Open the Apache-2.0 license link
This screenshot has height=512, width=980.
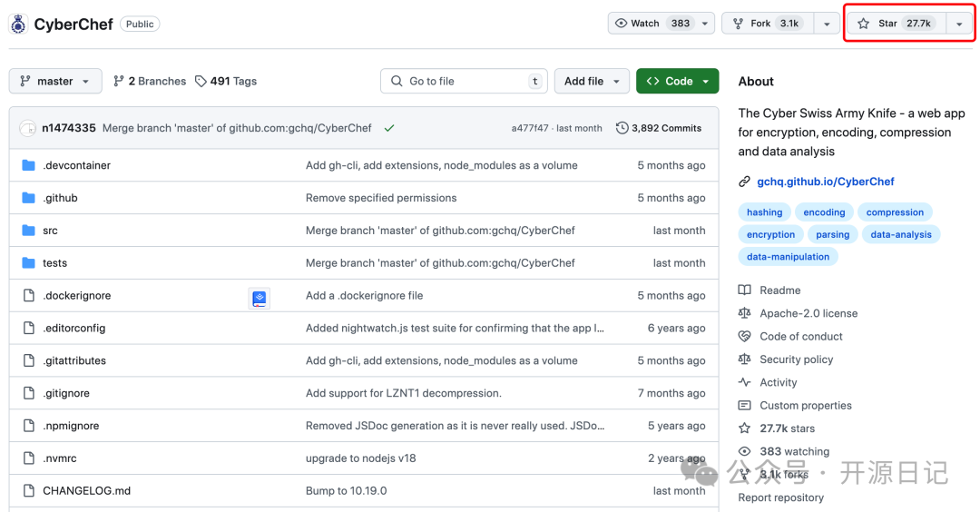[x=808, y=313]
